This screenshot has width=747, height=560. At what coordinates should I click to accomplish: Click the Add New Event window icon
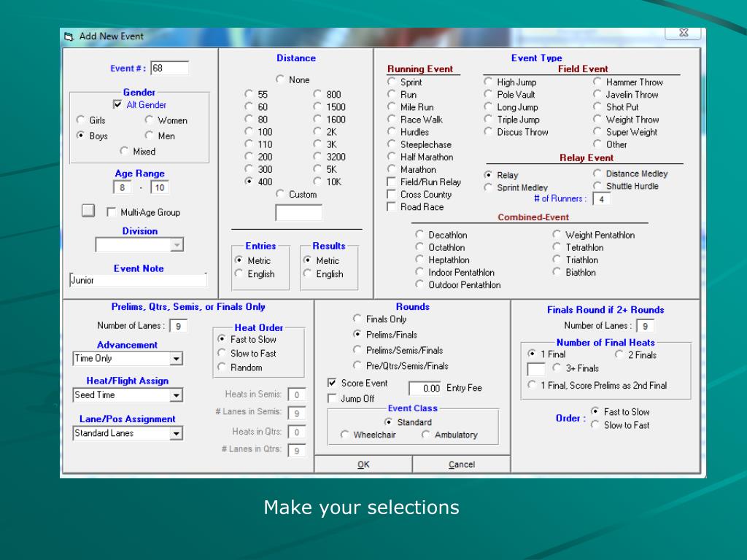coord(69,36)
